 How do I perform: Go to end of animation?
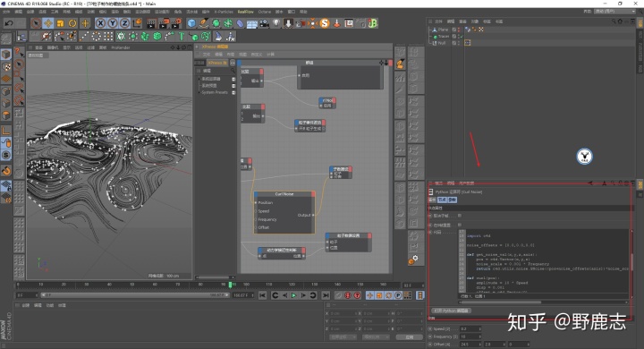click(326, 295)
